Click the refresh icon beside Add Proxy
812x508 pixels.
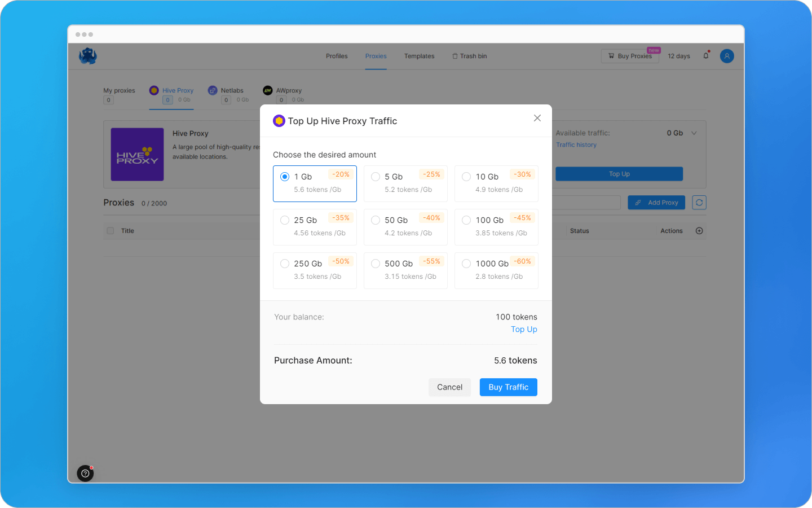click(699, 202)
